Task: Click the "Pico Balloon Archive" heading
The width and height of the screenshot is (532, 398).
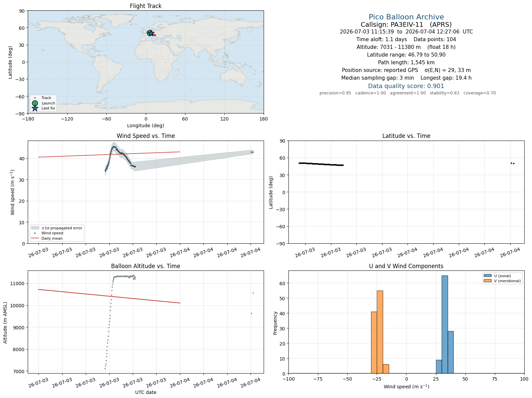Action: 406,17
